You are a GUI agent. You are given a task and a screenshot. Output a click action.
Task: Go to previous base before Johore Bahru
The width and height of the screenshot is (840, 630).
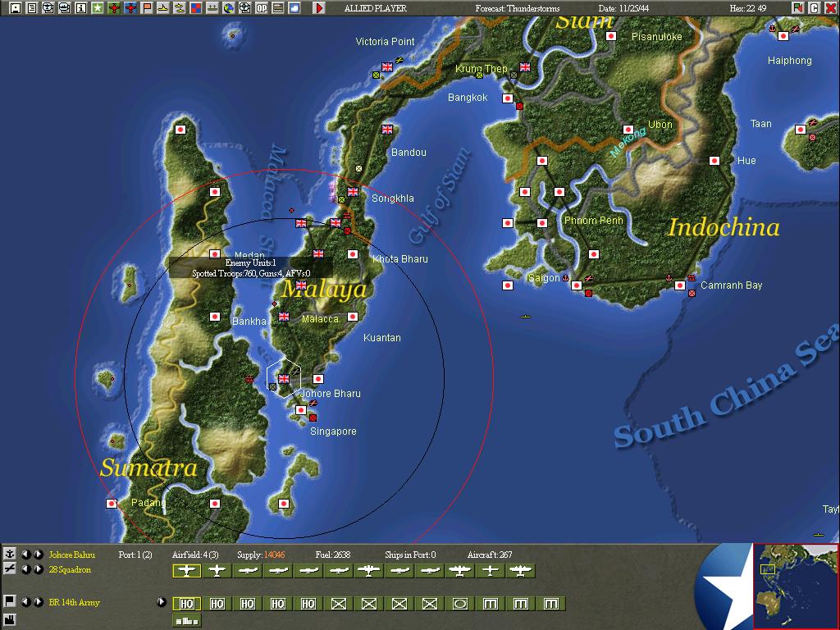[x=25, y=555]
